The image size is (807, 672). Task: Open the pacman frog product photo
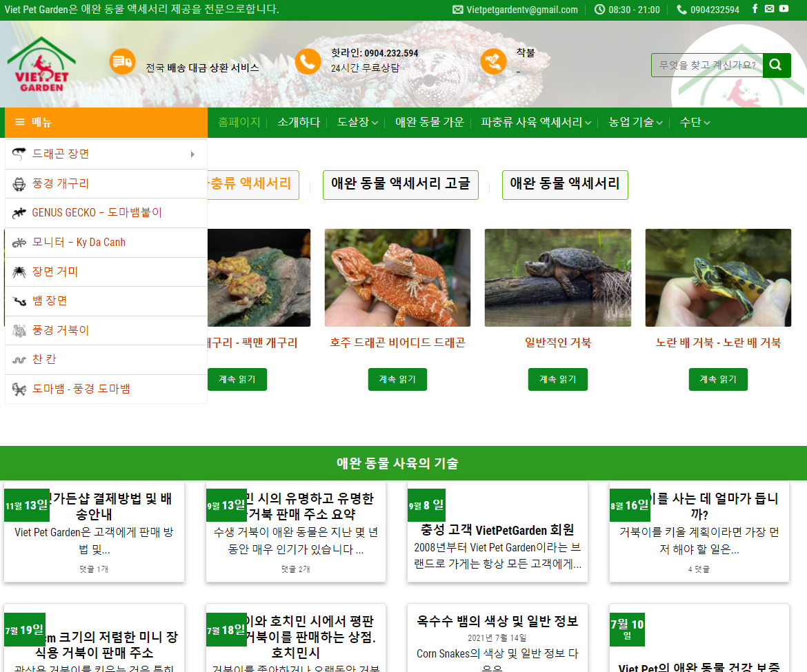259,278
